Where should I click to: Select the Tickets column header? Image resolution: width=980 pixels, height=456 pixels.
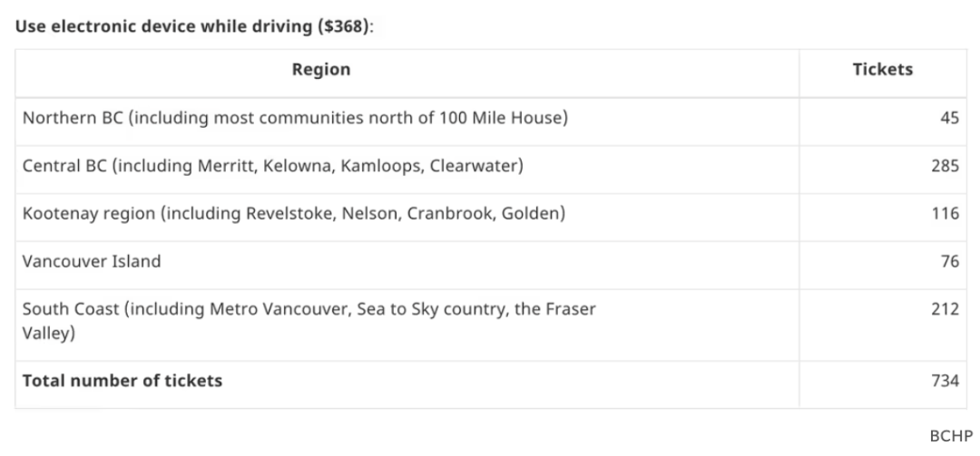882,70
